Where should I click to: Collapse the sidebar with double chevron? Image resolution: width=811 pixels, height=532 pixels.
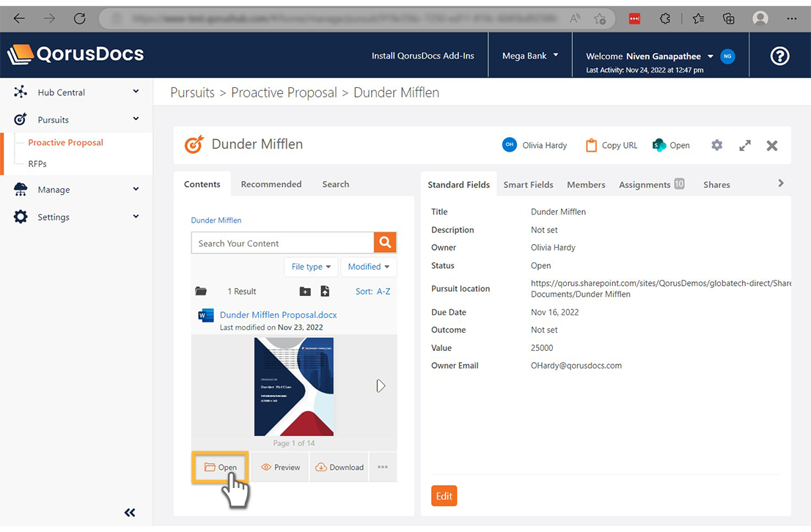coord(130,512)
